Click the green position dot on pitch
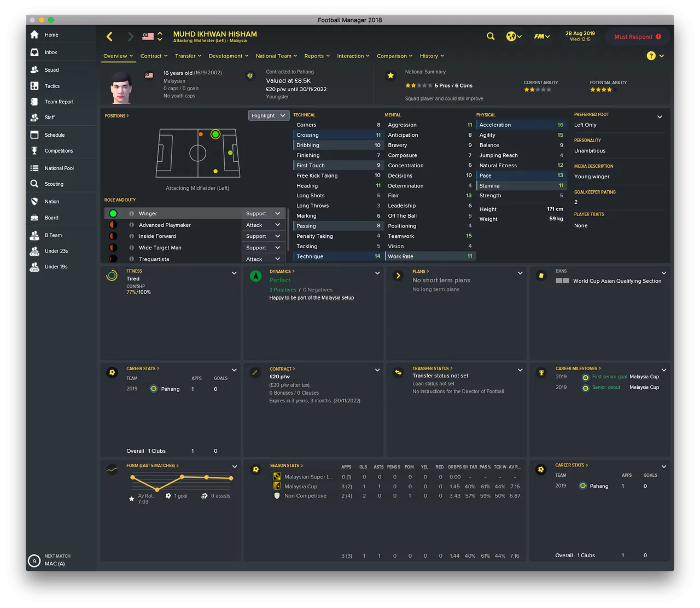Viewport: 700px width, 608px height. click(215, 134)
